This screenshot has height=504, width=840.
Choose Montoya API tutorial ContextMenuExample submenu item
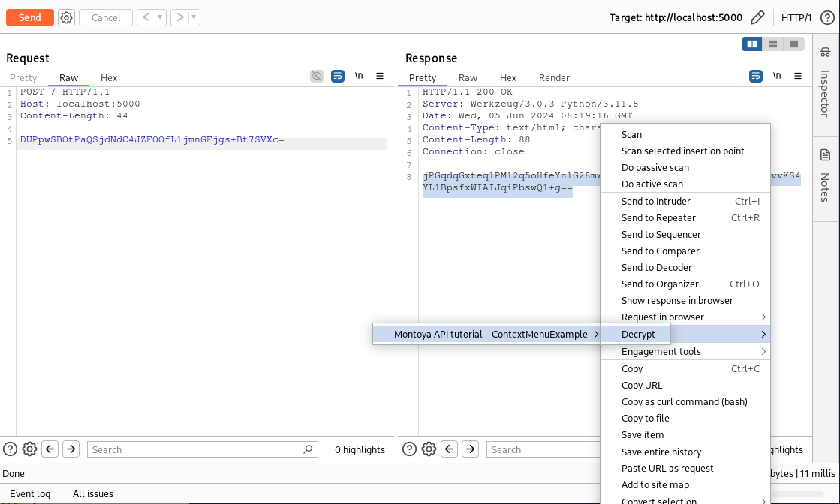coord(490,334)
